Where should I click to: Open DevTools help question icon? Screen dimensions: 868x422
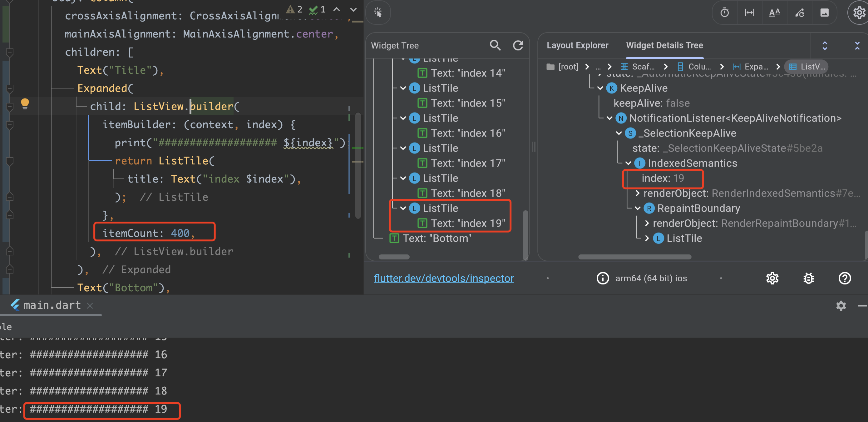click(x=844, y=278)
